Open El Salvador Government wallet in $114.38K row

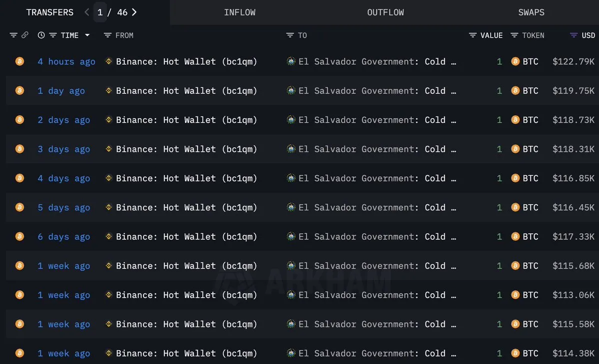click(x=377, y=354)
